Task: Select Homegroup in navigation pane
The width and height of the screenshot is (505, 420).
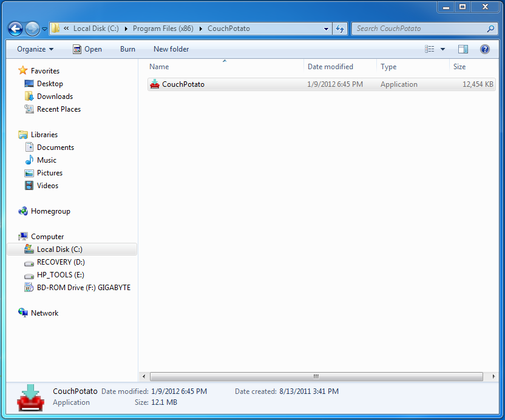Action: tap(50, 211)
